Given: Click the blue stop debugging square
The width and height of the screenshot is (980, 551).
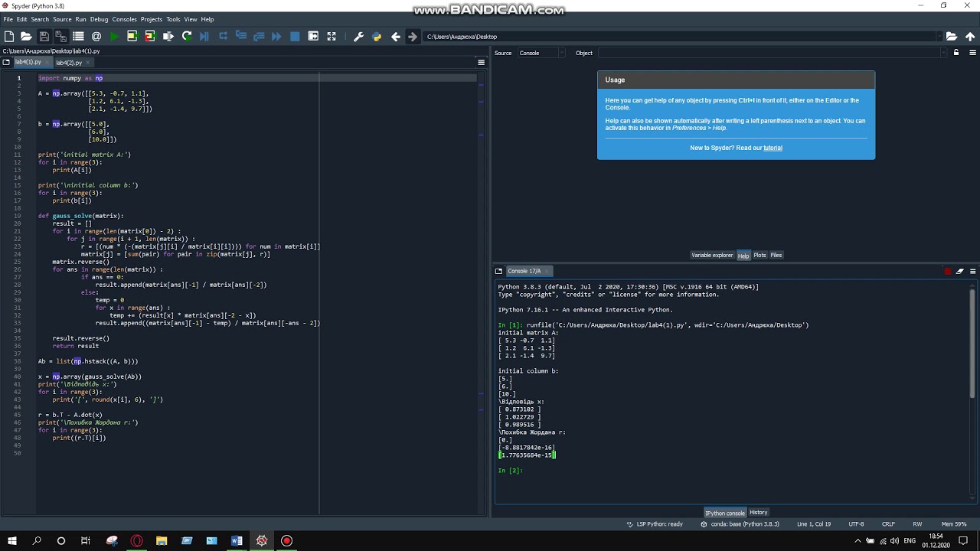Looking at the screenshot, I should tap(295, 36).
